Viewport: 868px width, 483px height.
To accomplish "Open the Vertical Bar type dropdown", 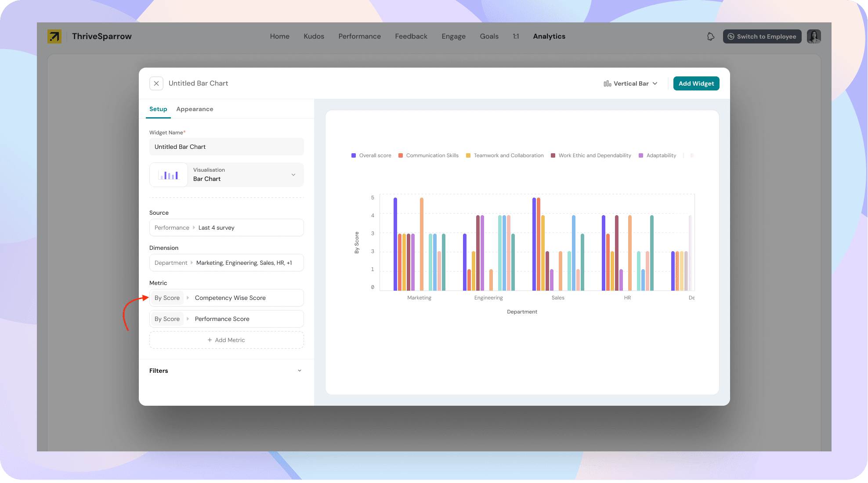I will (630, 83).
